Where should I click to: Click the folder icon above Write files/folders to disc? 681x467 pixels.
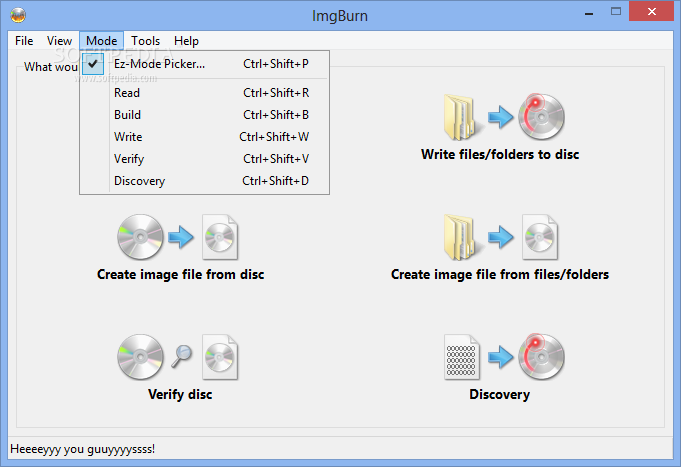(x=461, y=117)
